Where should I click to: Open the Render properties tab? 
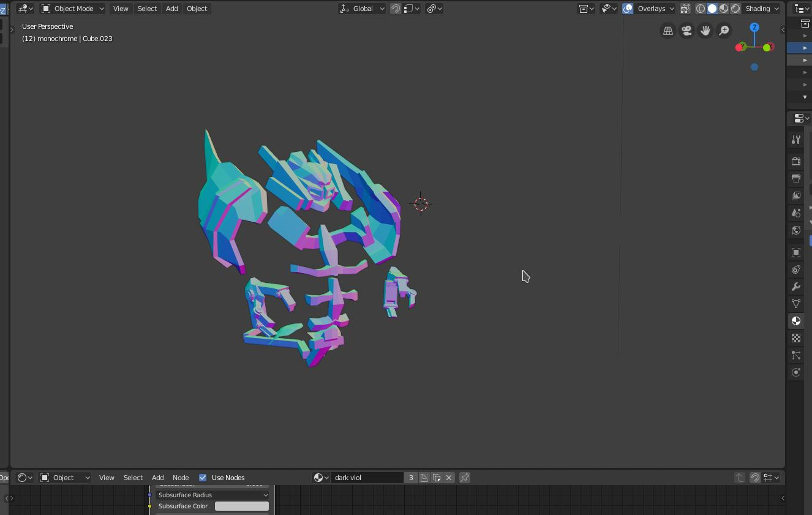(796, 162)
